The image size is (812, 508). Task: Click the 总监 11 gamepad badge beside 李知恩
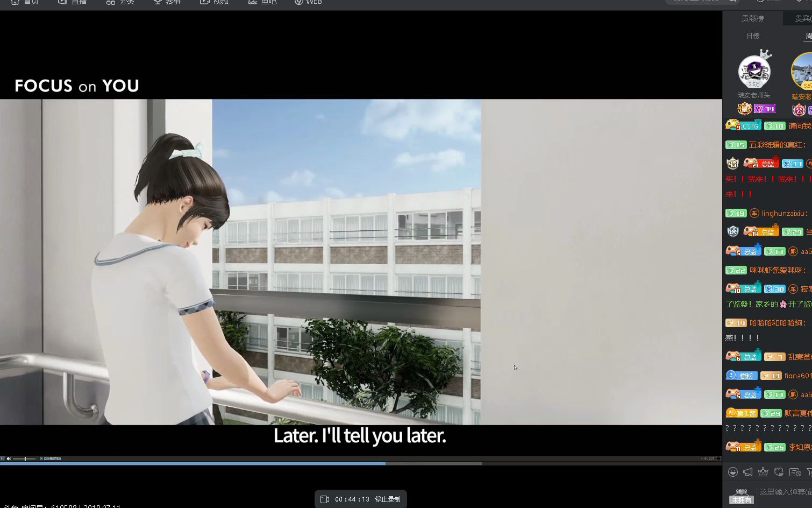743,447
